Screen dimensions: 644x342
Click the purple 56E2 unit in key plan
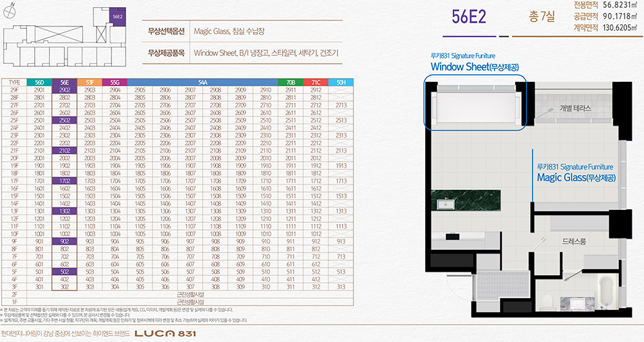118,17
